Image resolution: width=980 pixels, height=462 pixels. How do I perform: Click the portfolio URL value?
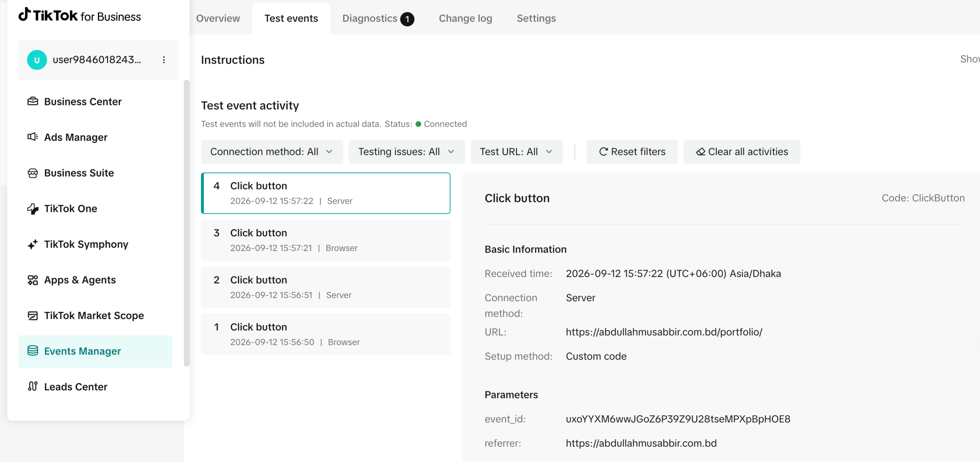(664, 332)
